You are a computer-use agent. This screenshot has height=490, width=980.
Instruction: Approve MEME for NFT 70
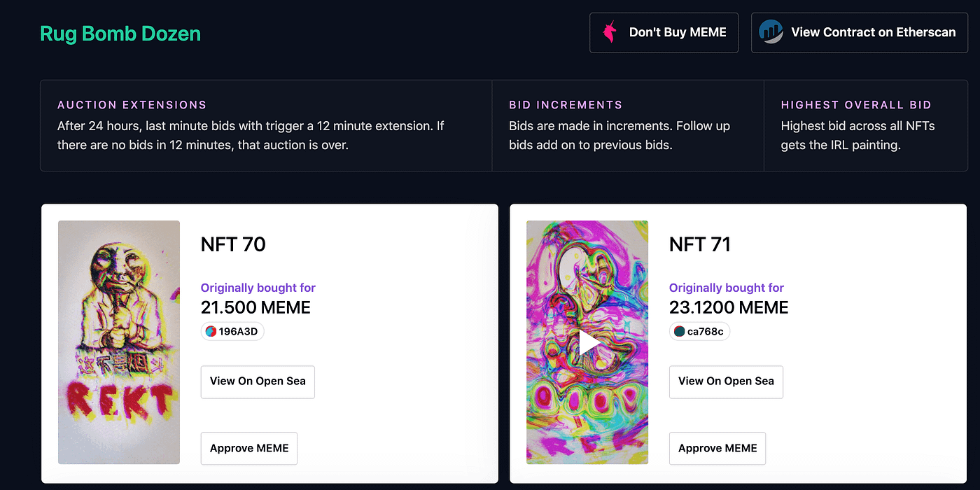(249, 448)
